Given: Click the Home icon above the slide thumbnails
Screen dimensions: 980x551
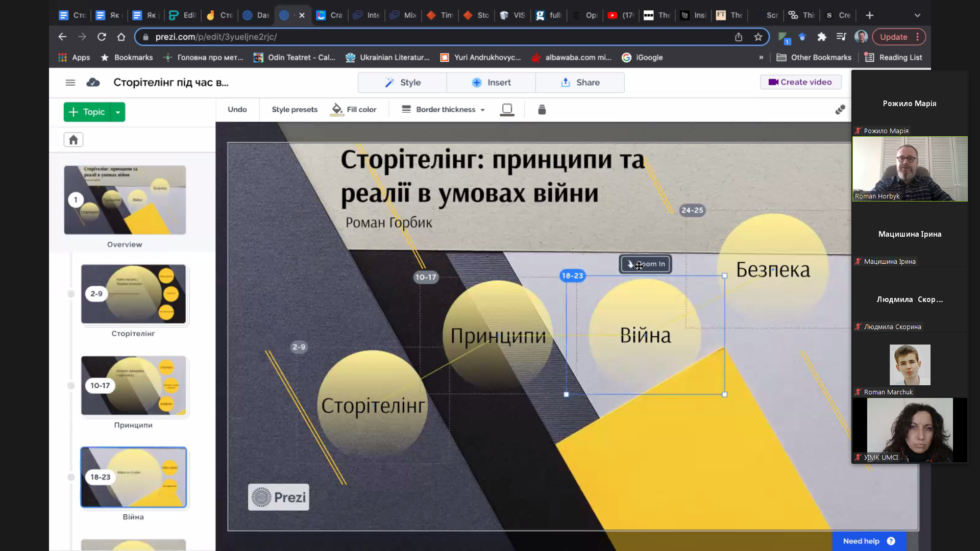Looking at the screenshot, I should (x=73, y=139).
